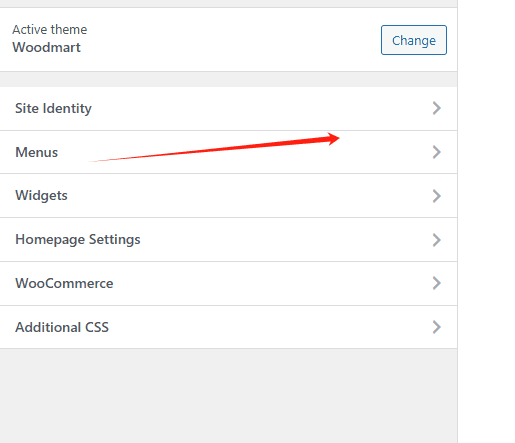Image resolution: width=515 pixels, height=443 pixels.
Task: Expand Additional CSS via its chevron
Action: pyautogui.click(x=437, y=327)
